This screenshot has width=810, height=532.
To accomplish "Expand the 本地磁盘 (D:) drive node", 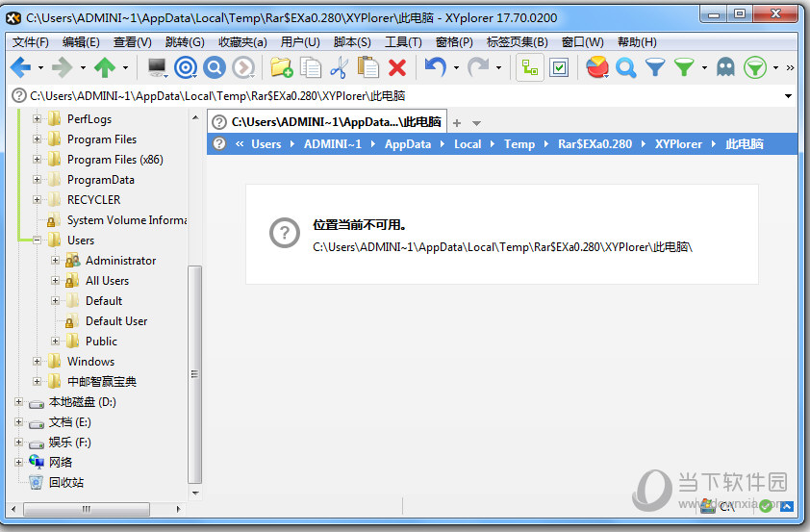I will pos(18,402).
